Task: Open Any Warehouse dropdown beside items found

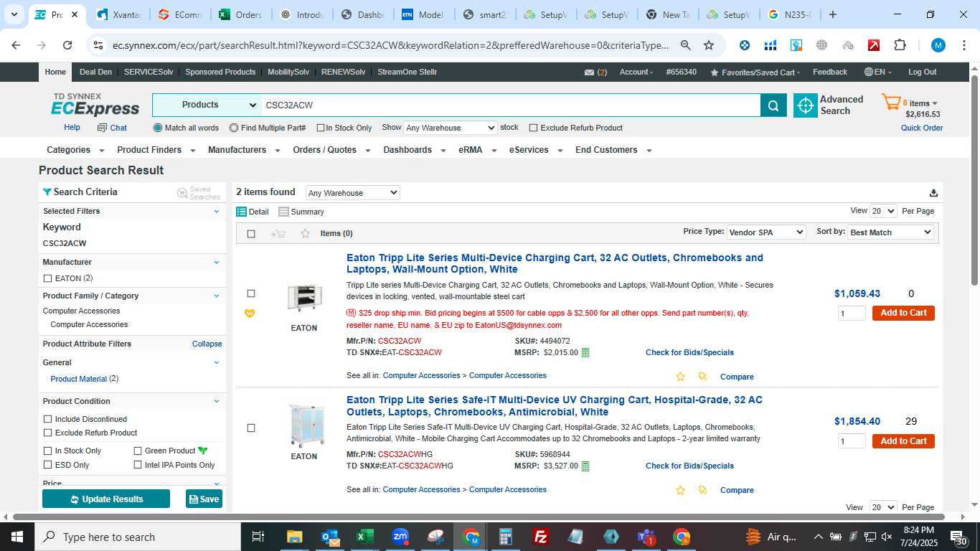Action: pyautogui.click(x=352, y=193)
